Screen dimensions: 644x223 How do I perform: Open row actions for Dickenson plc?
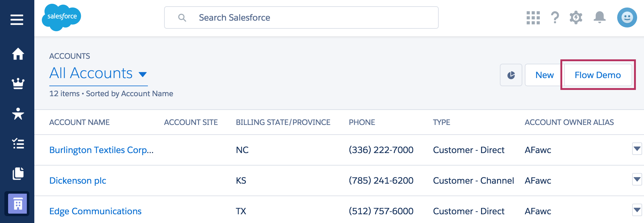tap(637, 179)
